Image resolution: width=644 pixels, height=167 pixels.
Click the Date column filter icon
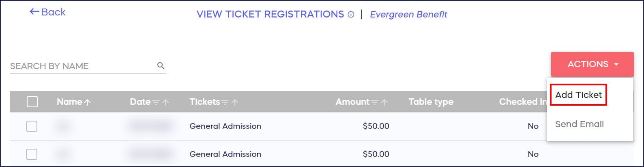(156, 102)
